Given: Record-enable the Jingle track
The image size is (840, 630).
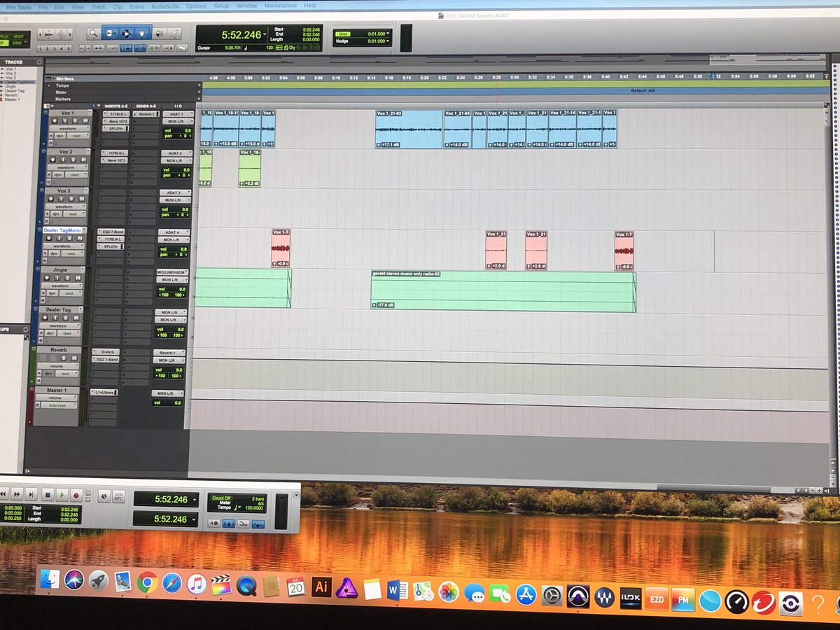Looking at the screenshot, I should point(47,278).
